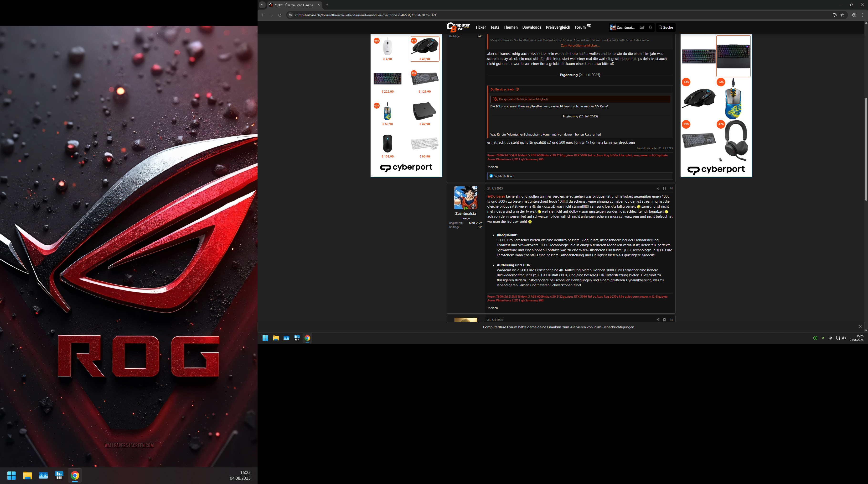This screenshot has height=484, width=868.
Task: Expand the quoted text via 'Zum Vergrößern anklicken'
Action: 580,45
